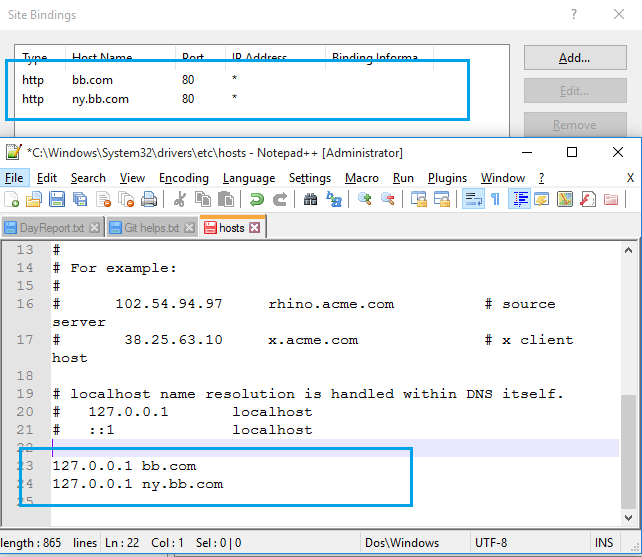Click the Folder as Workspace icon
Viewport: 642px width, 557px height.
click(611, 199)
